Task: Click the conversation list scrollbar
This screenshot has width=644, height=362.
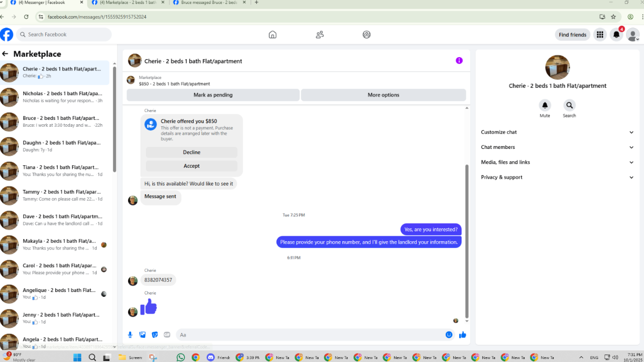Action: click(114, 118)
